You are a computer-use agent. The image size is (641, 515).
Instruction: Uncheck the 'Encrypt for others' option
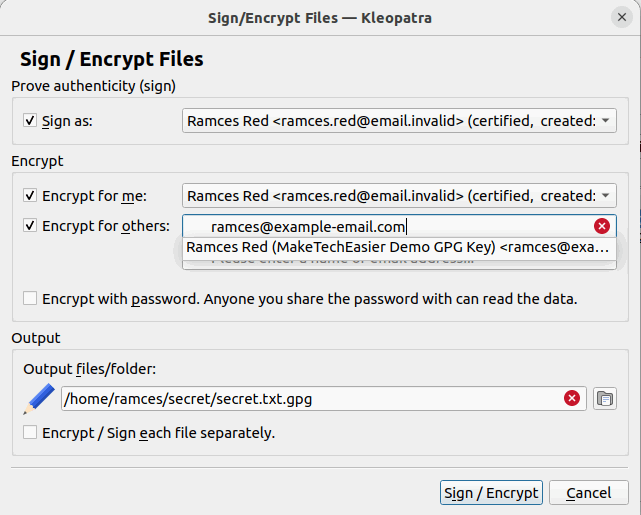[x=30, y=226]
